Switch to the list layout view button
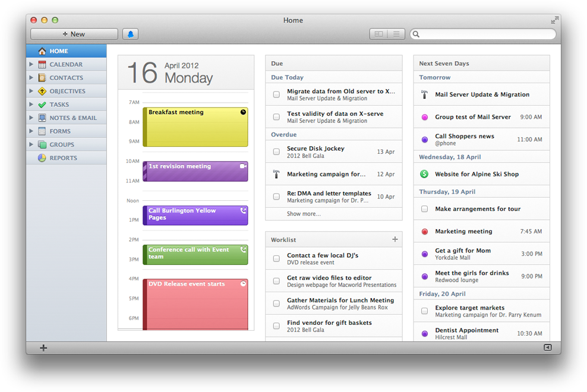Image resolution: width=587 pixels, height=392 pixels. coord(396,34)
